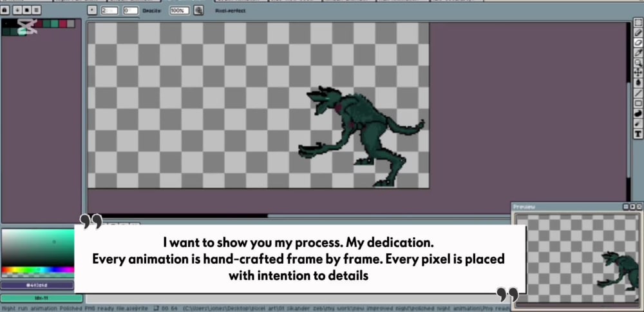This screenshot has height=312, width=644.
Task: Click the ink settings icon beside opacity
Action: (199, 10)
